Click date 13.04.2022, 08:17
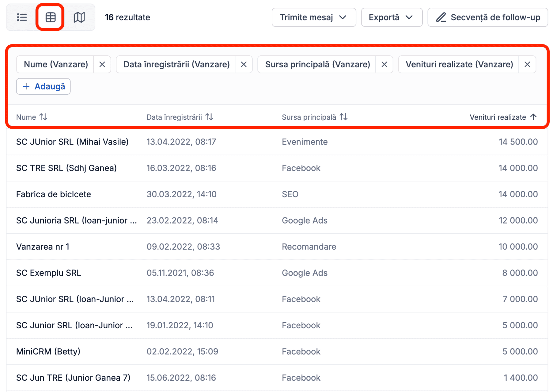 pyautogui.click(x=181, y=142)
